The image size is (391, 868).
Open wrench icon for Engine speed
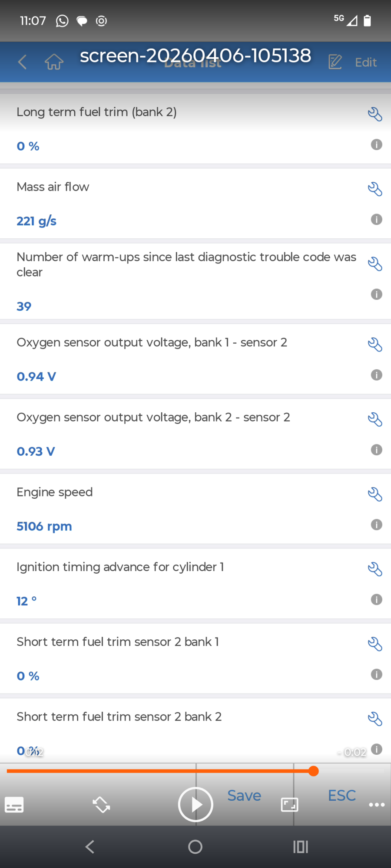374,494
